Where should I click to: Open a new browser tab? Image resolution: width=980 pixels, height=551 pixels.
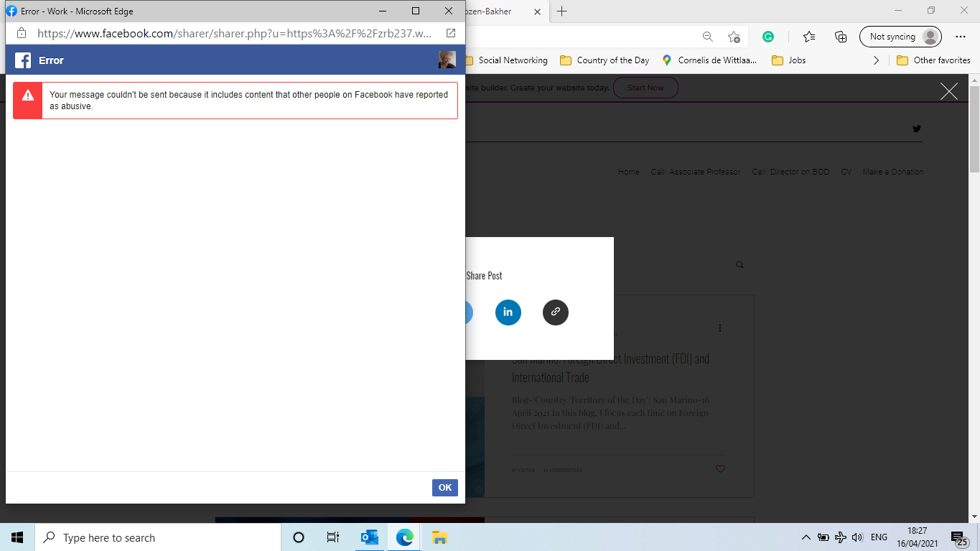pos(562,11)
